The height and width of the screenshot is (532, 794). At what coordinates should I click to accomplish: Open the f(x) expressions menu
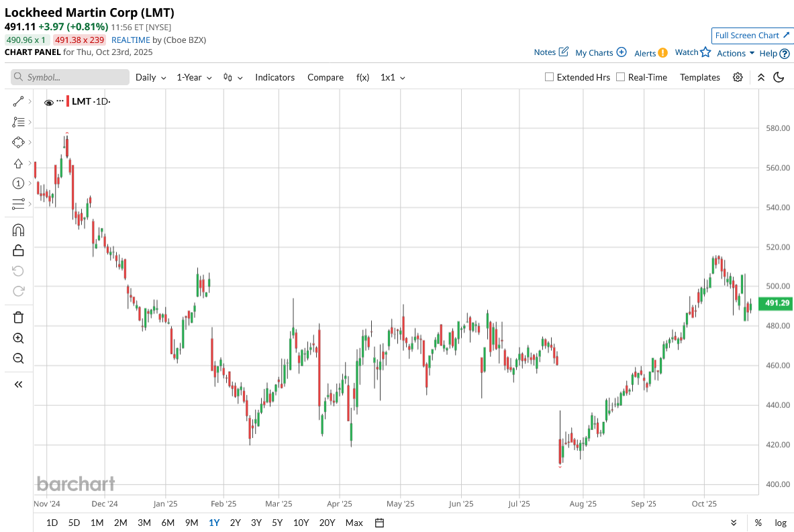click(x=362, y=77)
